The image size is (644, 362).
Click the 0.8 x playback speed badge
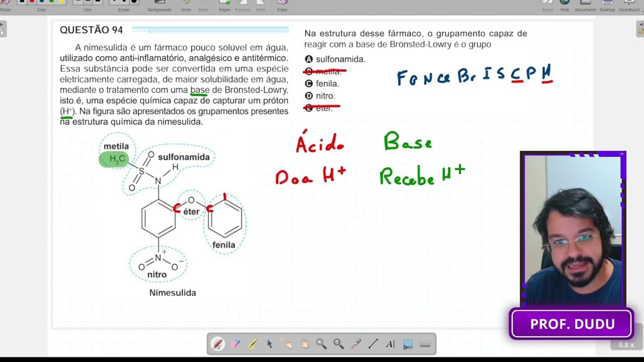[x=626, y=345]
